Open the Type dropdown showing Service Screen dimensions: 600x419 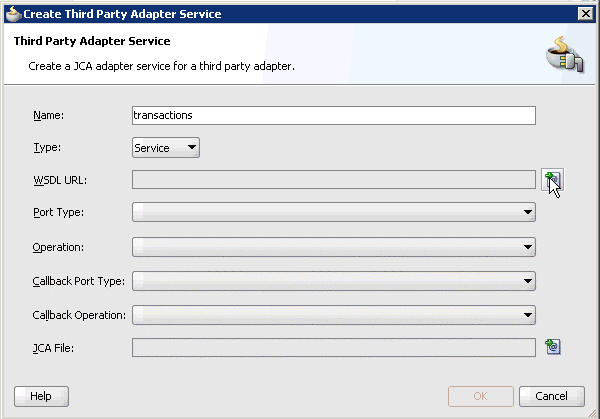(166, 148)
